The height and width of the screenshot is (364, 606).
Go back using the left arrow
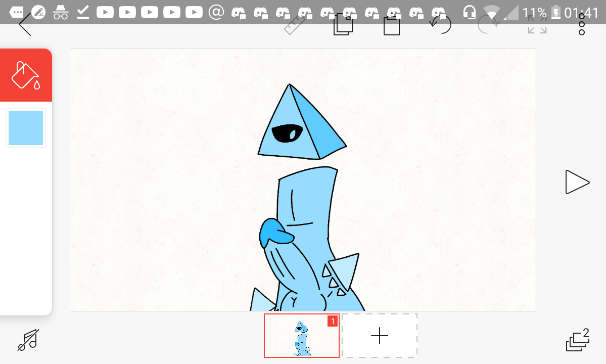click(25, 25)
